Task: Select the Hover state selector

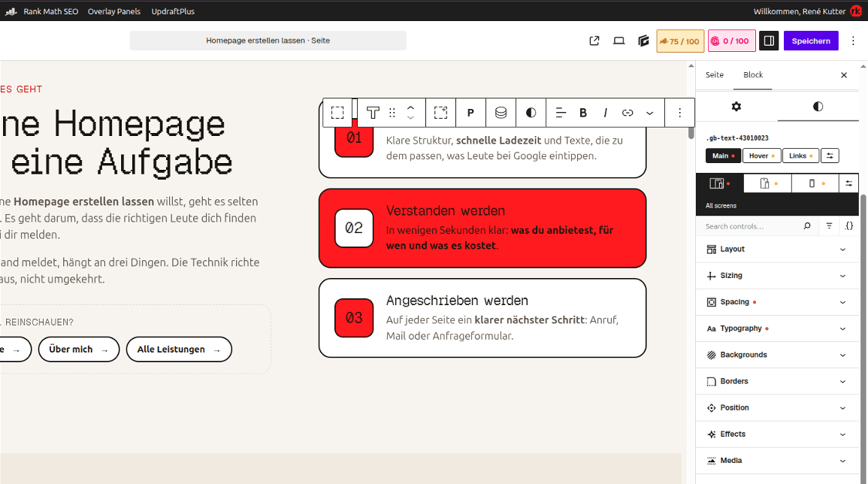Action: (762, 156)
